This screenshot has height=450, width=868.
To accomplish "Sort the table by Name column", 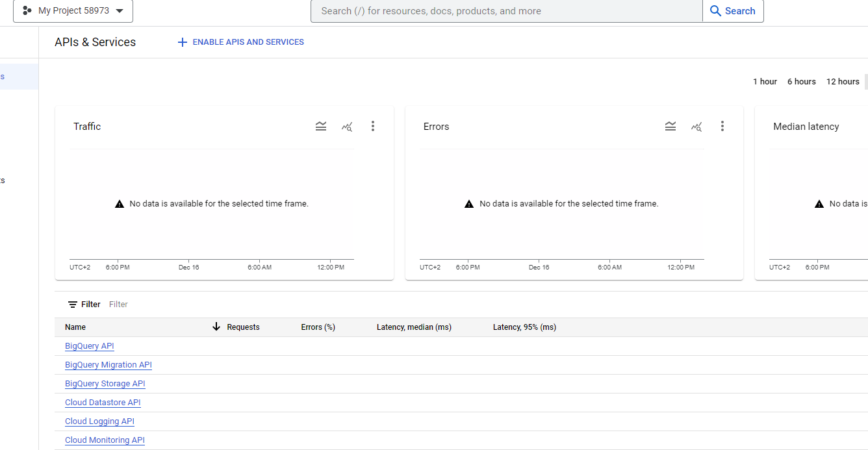I will pyautogui.click(x=75, y=327).
